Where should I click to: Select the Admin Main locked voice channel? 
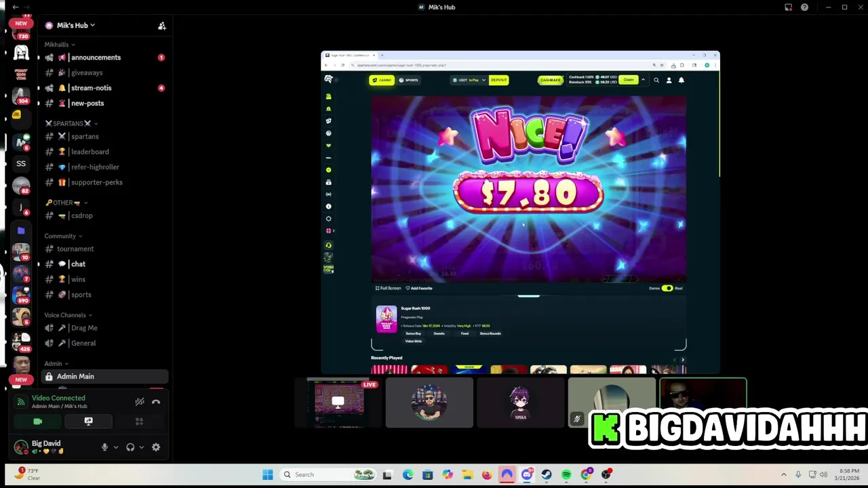[104, 376]
